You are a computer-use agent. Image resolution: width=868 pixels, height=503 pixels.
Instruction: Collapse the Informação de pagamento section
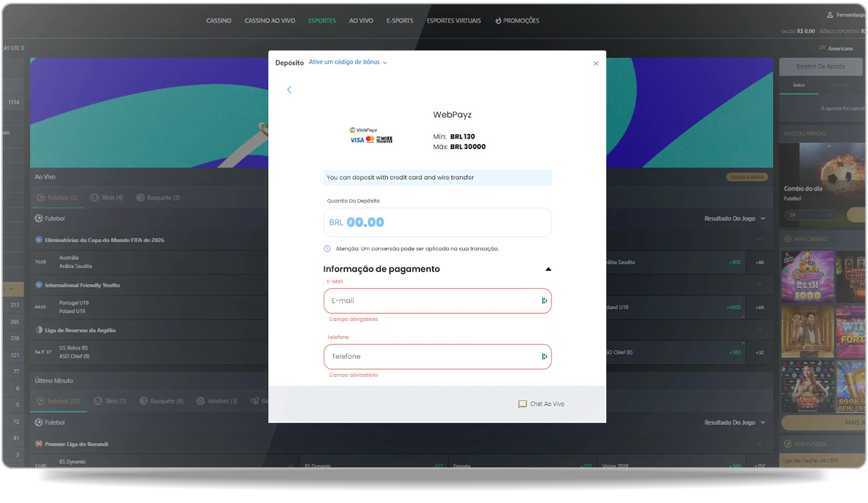pyautogui.click(x=548, y=270)
